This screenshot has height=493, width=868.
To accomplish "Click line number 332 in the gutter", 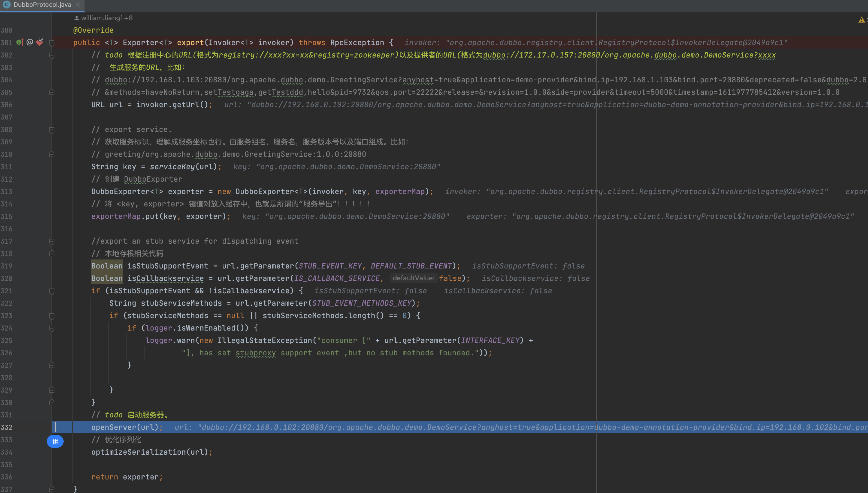I will [7, 427].
